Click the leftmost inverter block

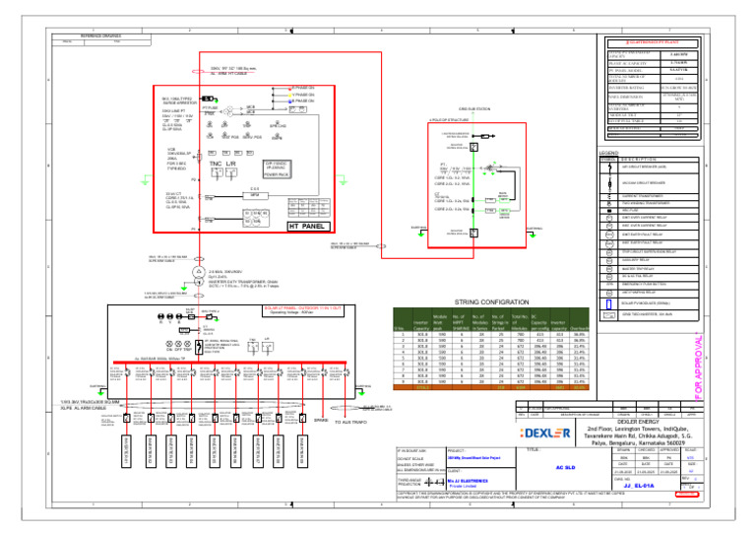pyautogui.click(x=126, y=451)
